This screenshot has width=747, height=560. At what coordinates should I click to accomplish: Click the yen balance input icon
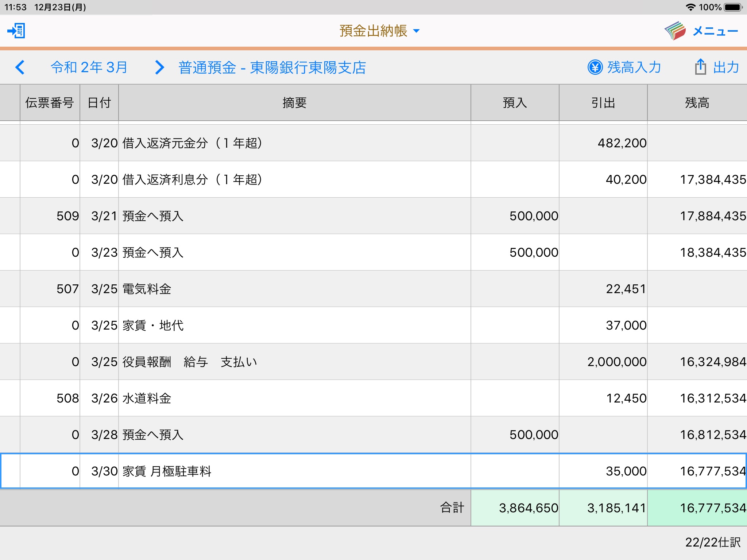(595, 67)
